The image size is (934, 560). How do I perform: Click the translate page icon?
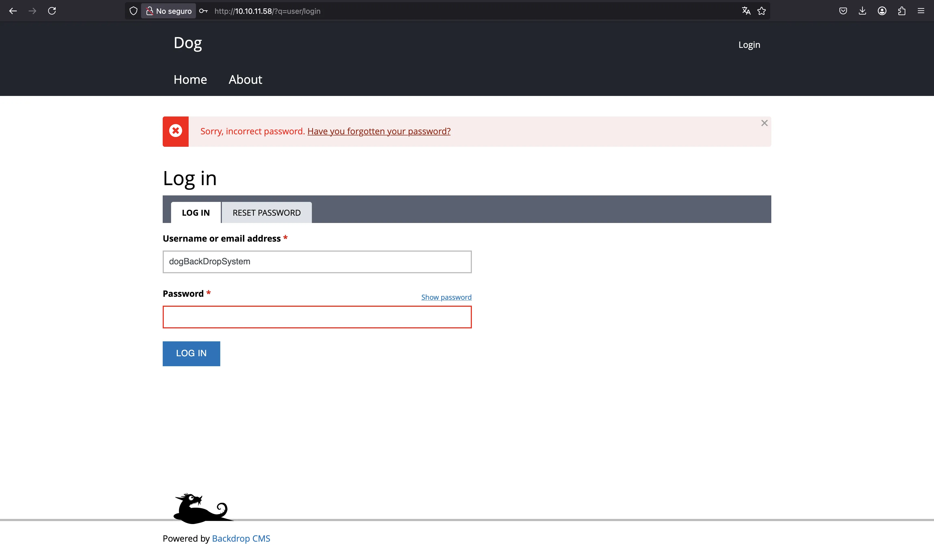(x=746, y=11)
